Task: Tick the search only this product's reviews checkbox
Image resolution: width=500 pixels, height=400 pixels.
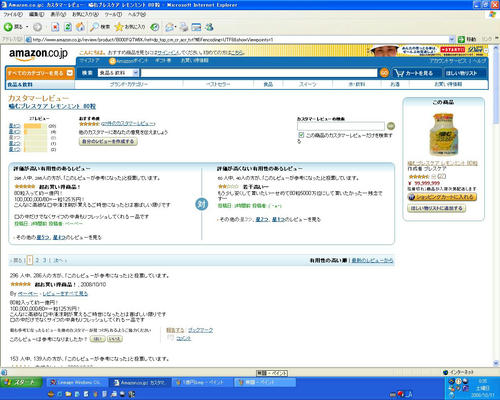Action: click(301, 135)
